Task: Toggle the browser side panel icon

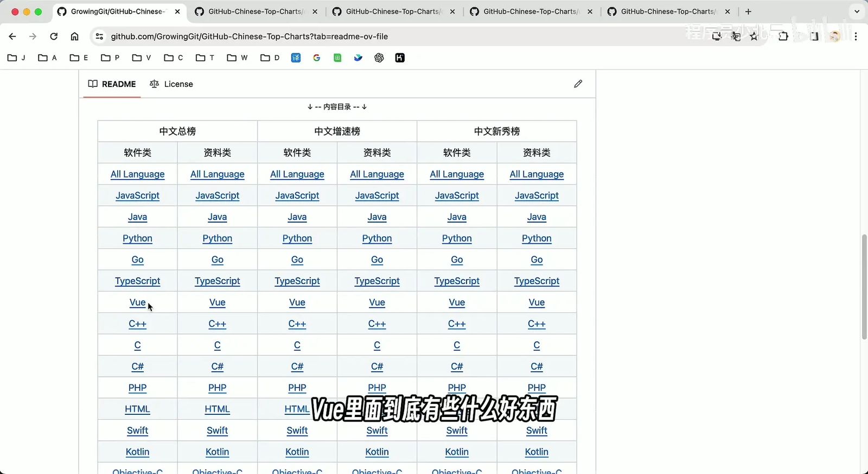Action: pyautogui.click(x=814, y=36)
